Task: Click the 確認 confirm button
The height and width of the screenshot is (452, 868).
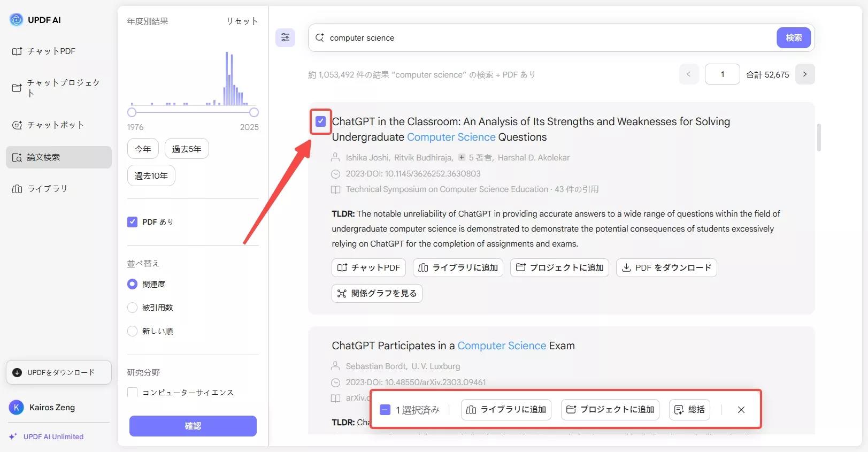Action: coord(193,426)
